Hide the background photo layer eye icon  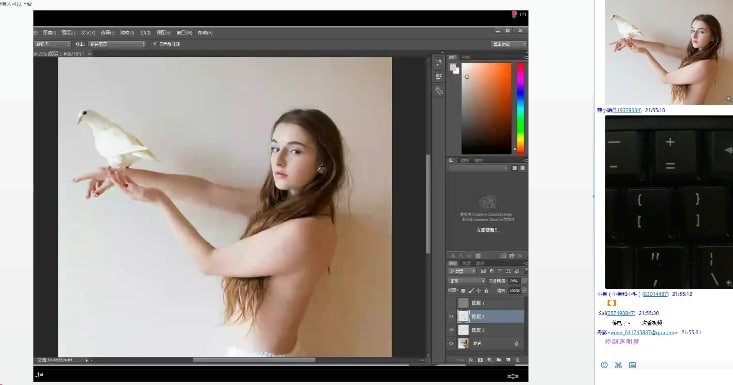(x=451, y=343)
